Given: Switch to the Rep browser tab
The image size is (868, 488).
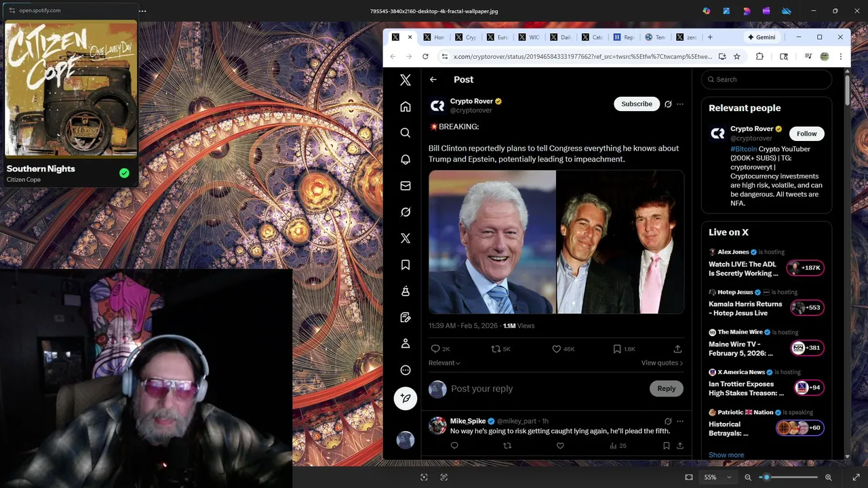Looking at the screenshot, I should [624, 37].
